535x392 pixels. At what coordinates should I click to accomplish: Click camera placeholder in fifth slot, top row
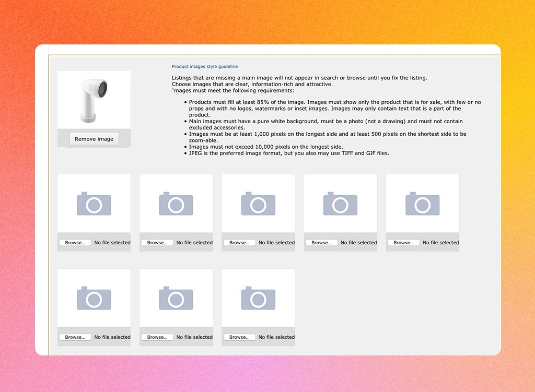pyautogui.click(x=422, y=204)
